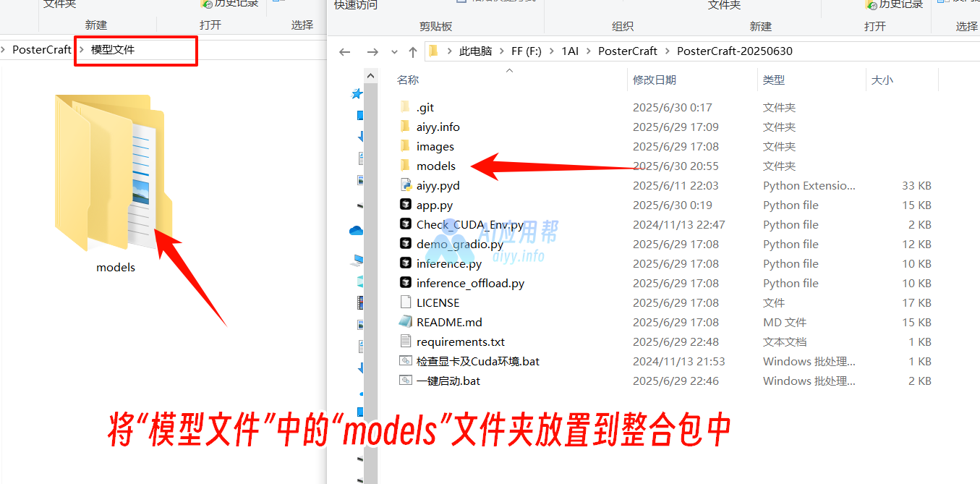This screenshot has width=980, height=484.
Task: Click the LICENSE blank file icon
Action: pos(405,302)
